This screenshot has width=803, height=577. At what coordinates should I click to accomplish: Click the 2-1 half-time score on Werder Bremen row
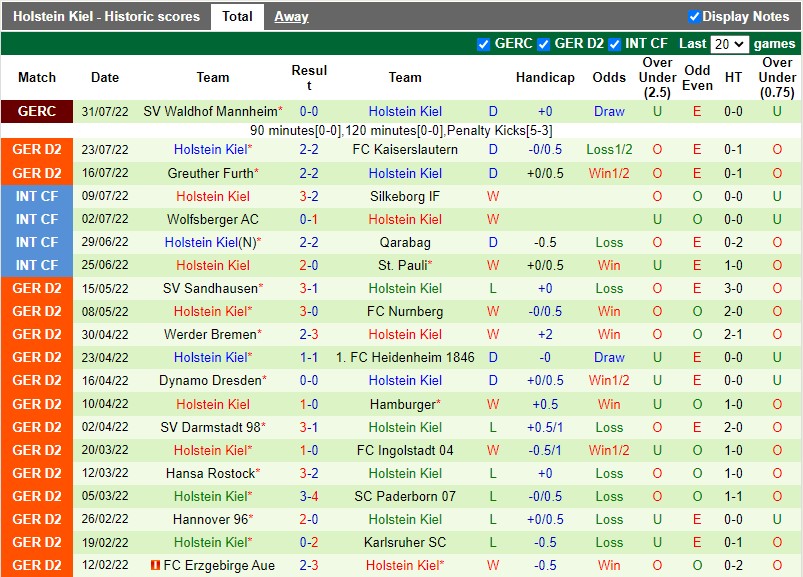pyautogui.click(x=733, y=334)
